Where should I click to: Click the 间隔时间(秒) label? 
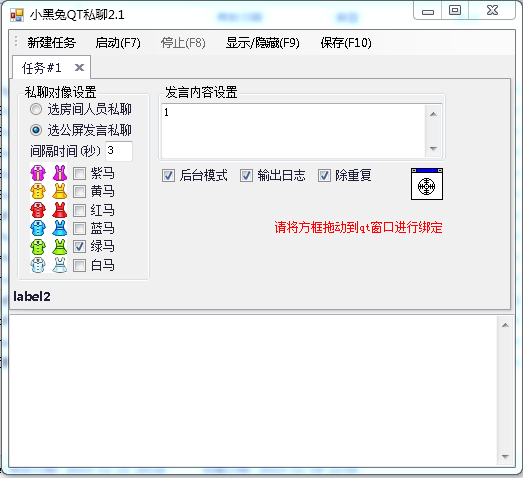click(x=65, y=151)
